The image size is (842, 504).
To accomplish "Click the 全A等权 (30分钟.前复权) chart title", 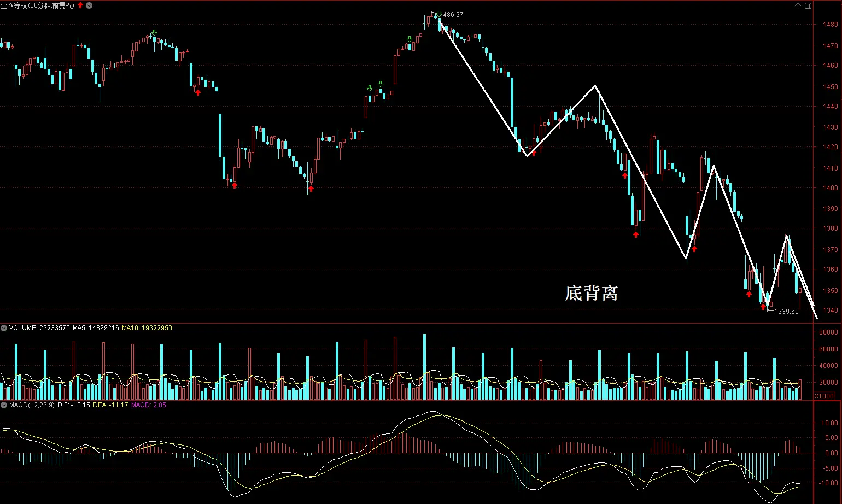I will pyautogui.click(x=38, y=5).
